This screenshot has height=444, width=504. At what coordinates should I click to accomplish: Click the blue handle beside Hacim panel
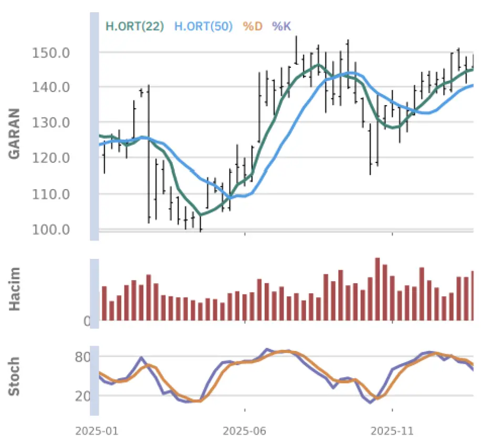coord(94,293)
